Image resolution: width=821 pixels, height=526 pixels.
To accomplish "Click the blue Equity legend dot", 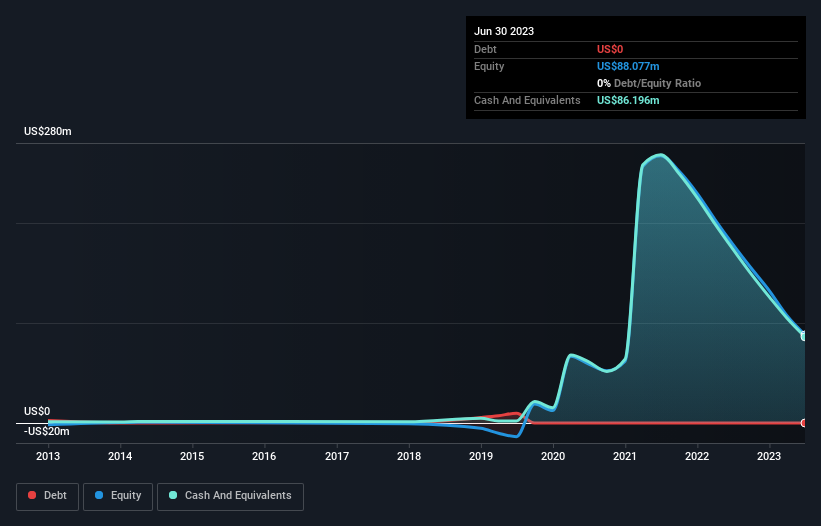I will point(99,495).
